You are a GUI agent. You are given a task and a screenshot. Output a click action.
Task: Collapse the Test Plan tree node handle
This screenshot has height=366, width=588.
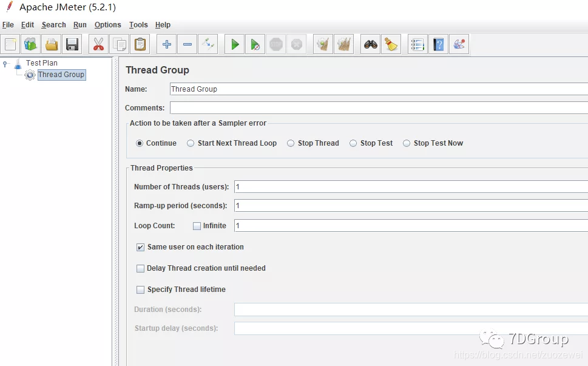coord(5,64)
